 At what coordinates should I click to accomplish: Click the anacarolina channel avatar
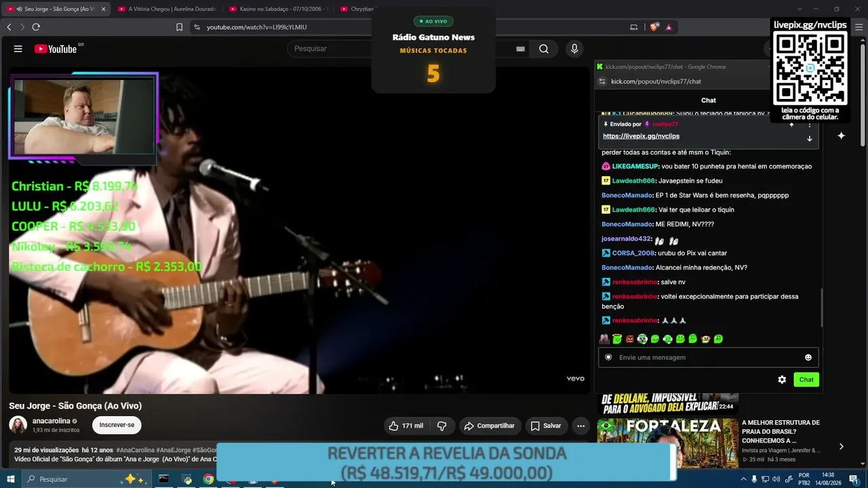pos(18,425)
